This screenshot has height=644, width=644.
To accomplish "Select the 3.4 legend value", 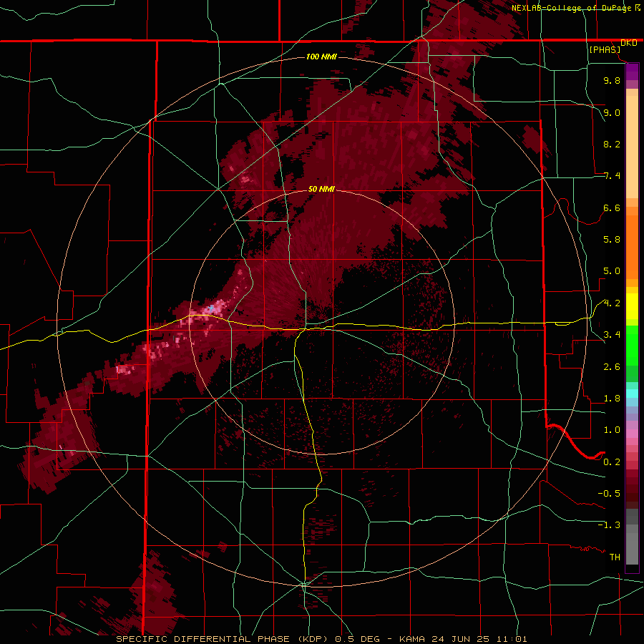I will click(612, 335).
